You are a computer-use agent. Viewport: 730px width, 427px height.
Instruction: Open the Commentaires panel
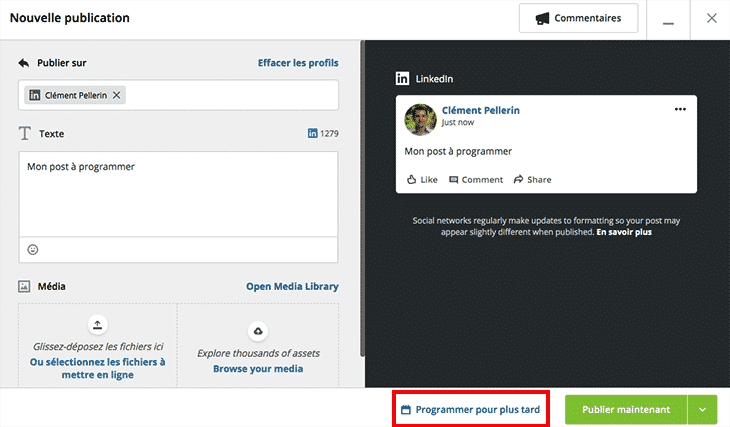[579, 18]
